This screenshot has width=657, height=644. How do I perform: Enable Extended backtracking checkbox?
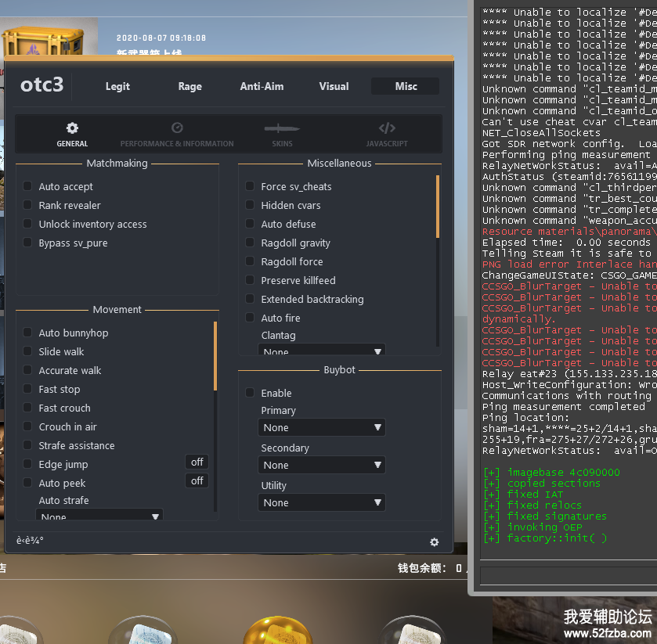pos(250,299)
